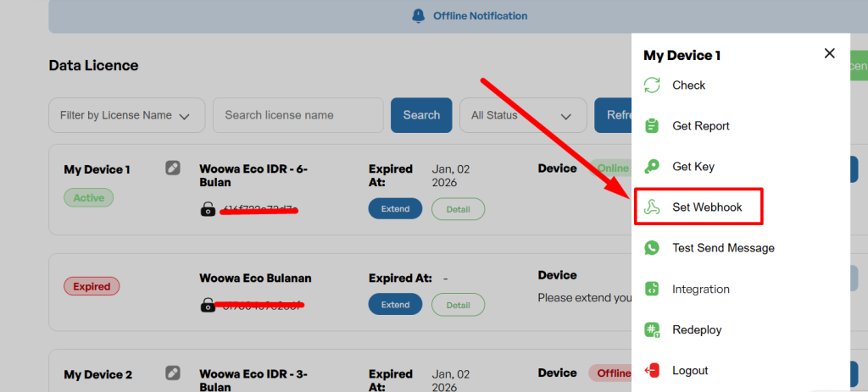The height and width of the screenshot is (392, 868).
Task: Expand the All Status dropdown
Action: [x=522, y=115]
